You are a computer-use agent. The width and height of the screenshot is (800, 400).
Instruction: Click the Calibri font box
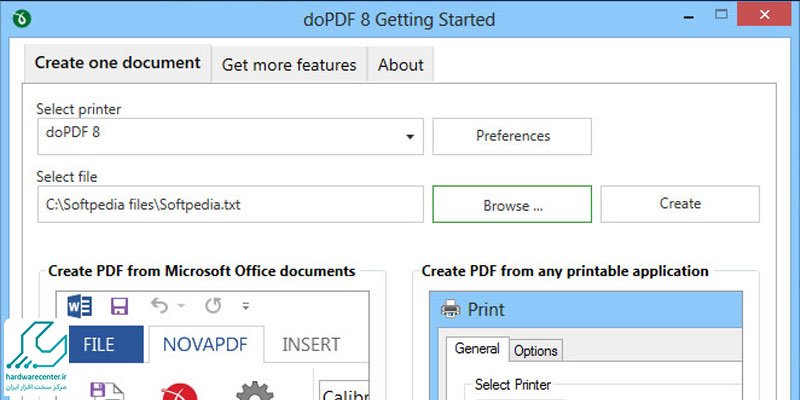(344, 391)
